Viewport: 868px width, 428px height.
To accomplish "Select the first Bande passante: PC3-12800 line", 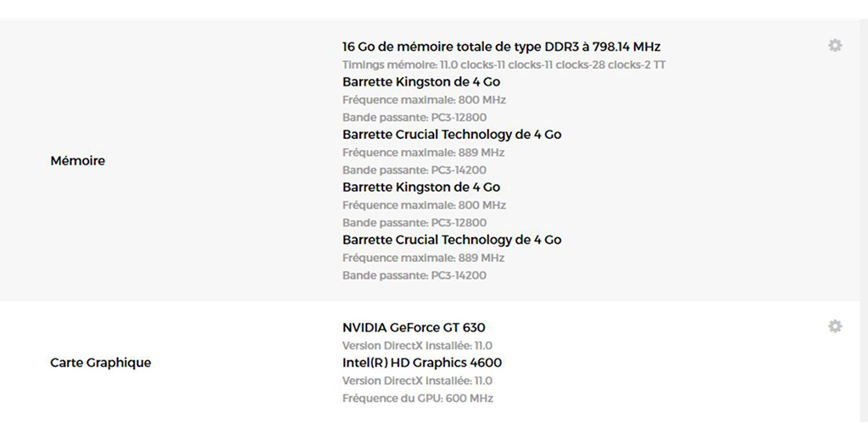I will (x=415, y=117).
